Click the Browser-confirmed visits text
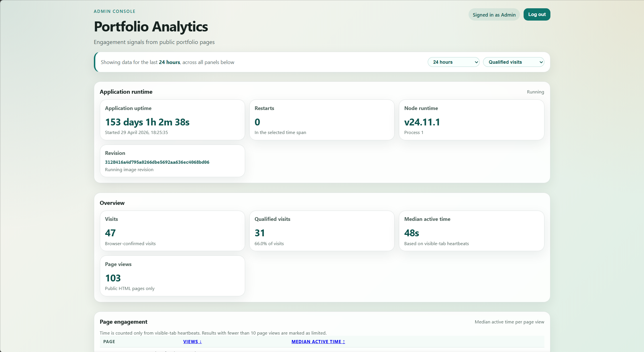The image size is (644, 352). (x=130, y=243)
